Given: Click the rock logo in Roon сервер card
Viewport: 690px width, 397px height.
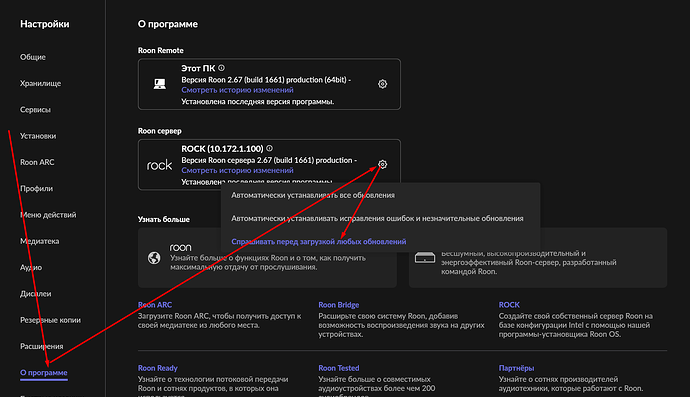Looking at the screenshot, I should click(159, 165).
